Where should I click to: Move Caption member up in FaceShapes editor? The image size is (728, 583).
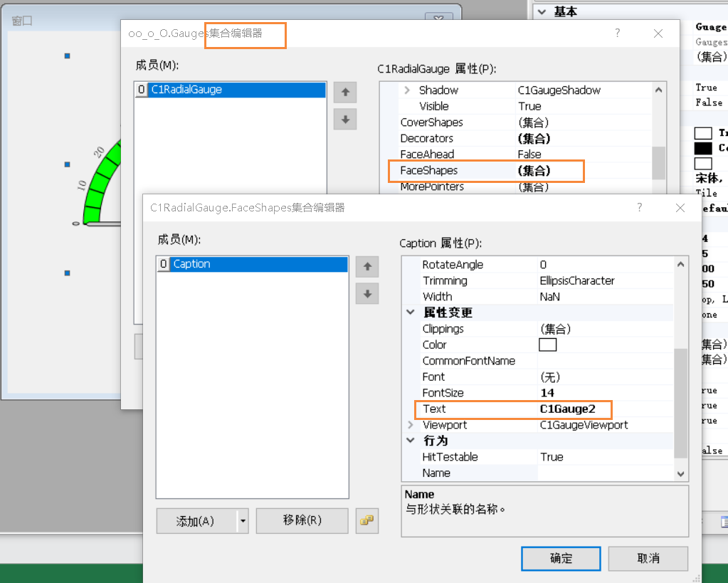click(367, 267)
